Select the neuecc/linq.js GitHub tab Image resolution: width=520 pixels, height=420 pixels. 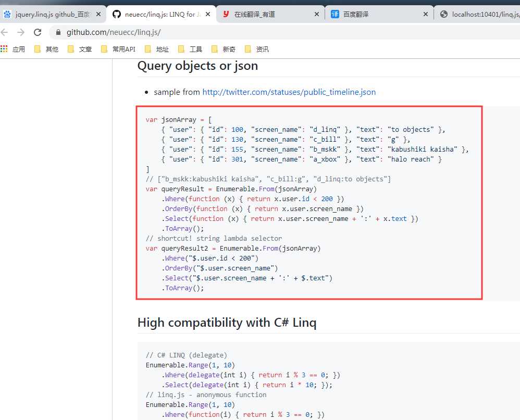coord(161,14)
